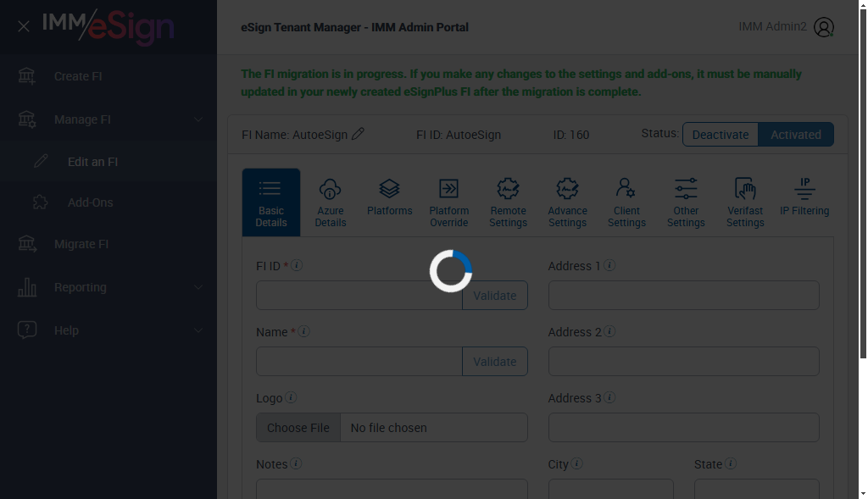Image resolution: width=868 pixels, height=499 pixels.
Task: Show info tooltip for Address 2
Action: (x=609, y=331)
